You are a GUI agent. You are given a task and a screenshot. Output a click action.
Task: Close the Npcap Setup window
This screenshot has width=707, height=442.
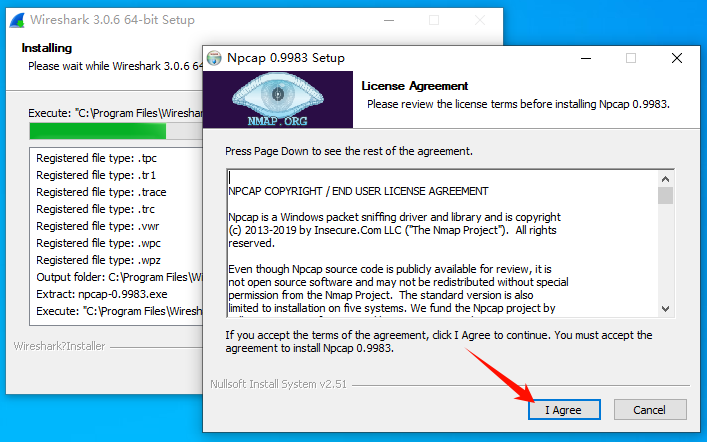[676, 58]
